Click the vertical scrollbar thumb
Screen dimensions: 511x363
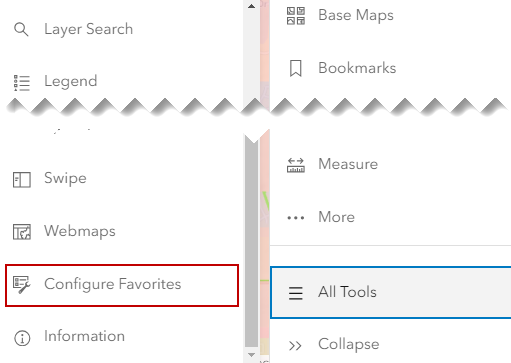[252, 240]
